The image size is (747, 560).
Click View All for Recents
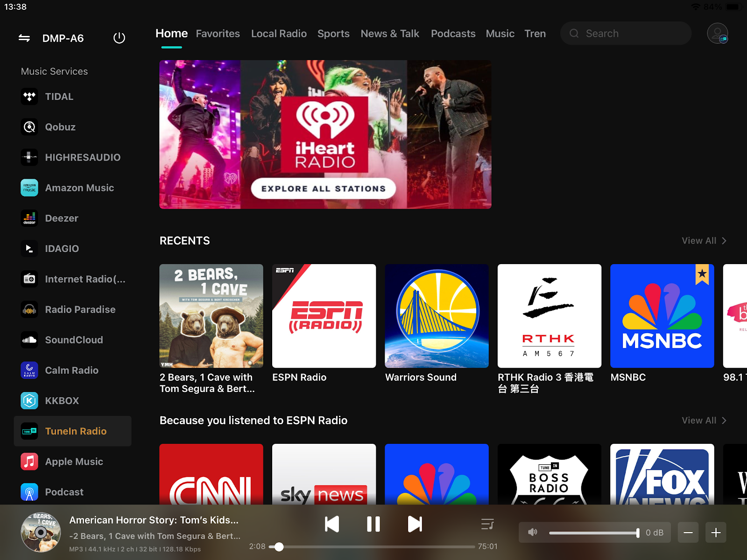699,241
